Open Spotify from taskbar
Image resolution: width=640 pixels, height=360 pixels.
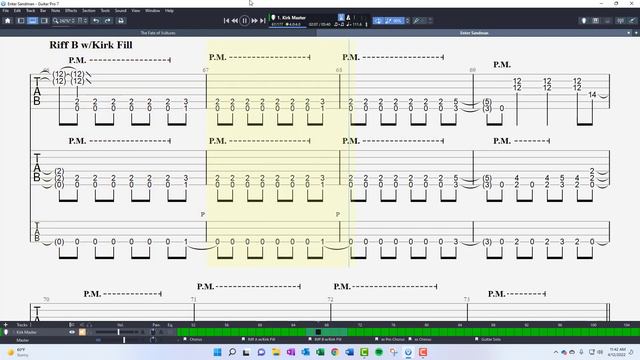pyautogui.click(x=379, y=352)
